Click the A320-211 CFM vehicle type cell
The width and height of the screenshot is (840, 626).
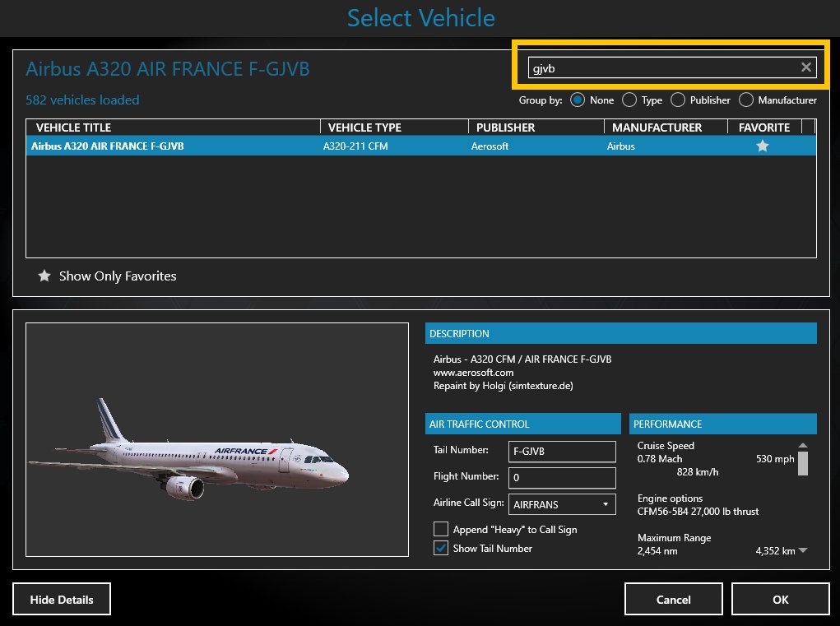355,146
